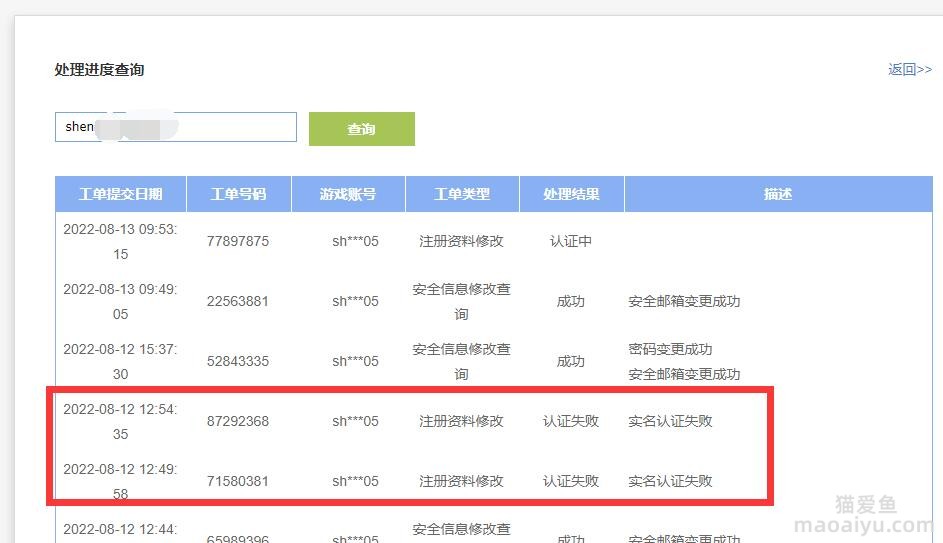Click the 描述 column header
943x543 pixels.
(778, 194)
